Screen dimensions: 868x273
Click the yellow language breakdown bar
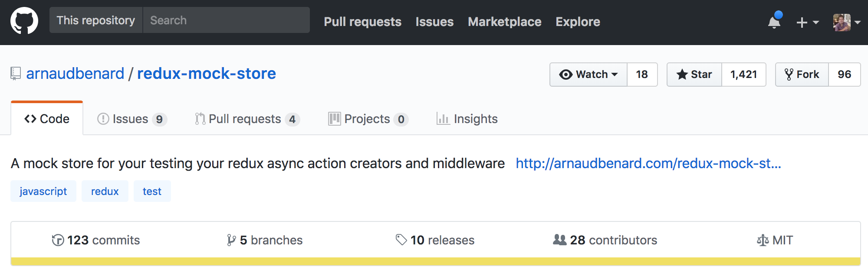(436, 261)
